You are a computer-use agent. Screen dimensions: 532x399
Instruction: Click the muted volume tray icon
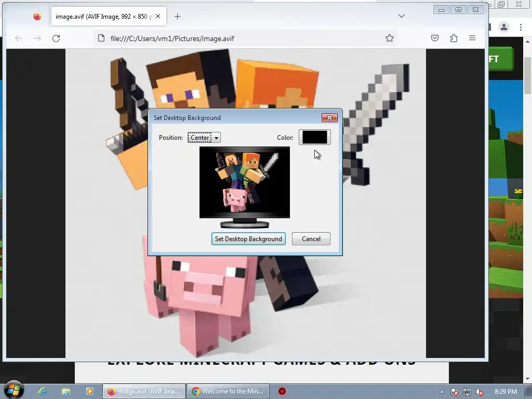[480, 392]
